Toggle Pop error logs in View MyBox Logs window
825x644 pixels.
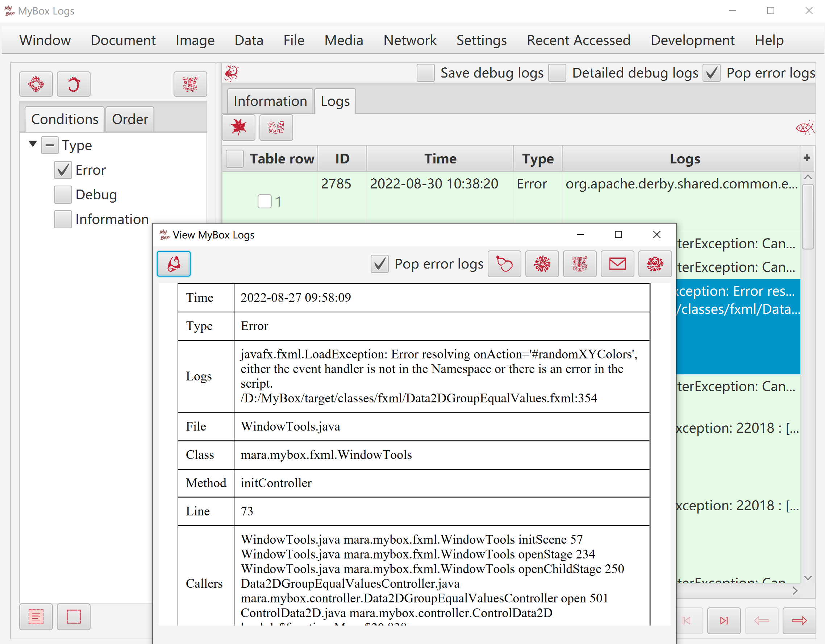coord(380,264)
